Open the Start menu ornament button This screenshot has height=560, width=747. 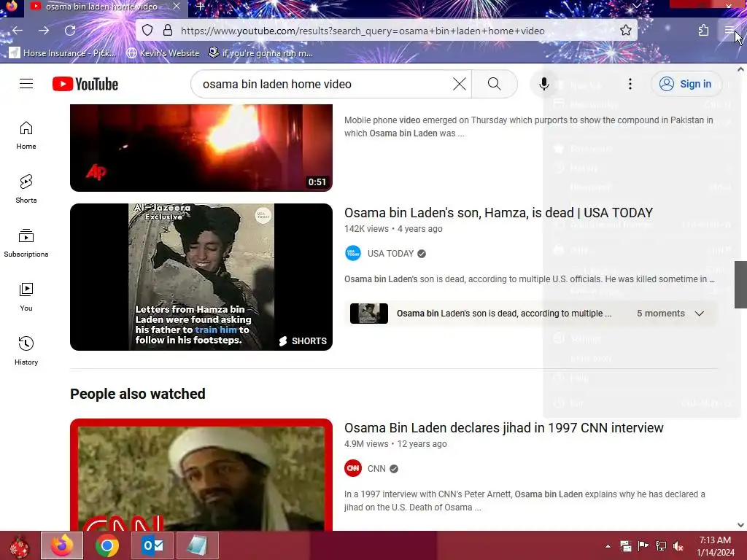(x=18, y=545)
